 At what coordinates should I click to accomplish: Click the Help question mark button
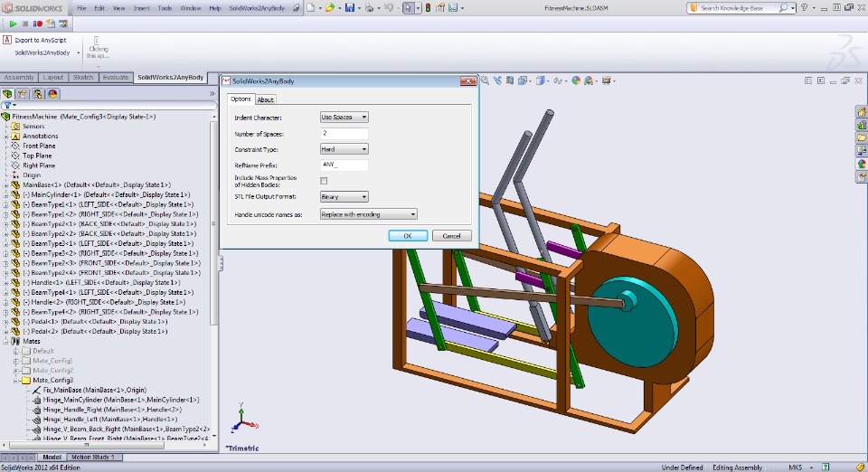pos(804,8)
